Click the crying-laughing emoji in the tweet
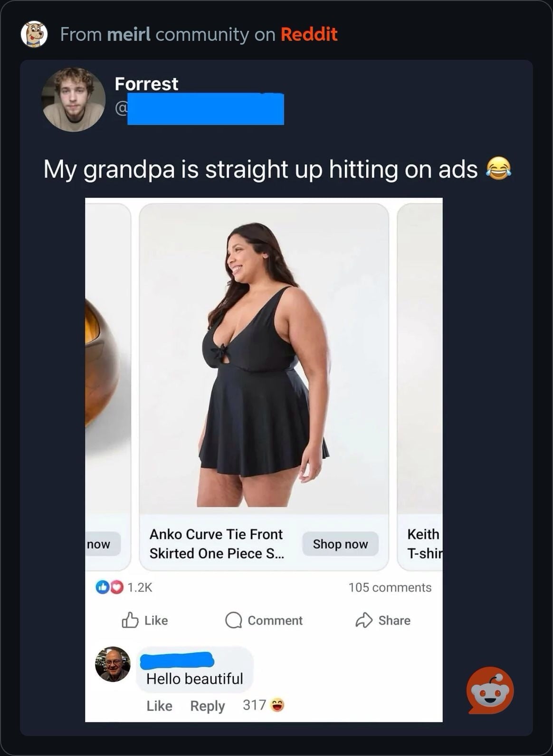553x756 pixels. click(x=498, y=169)
